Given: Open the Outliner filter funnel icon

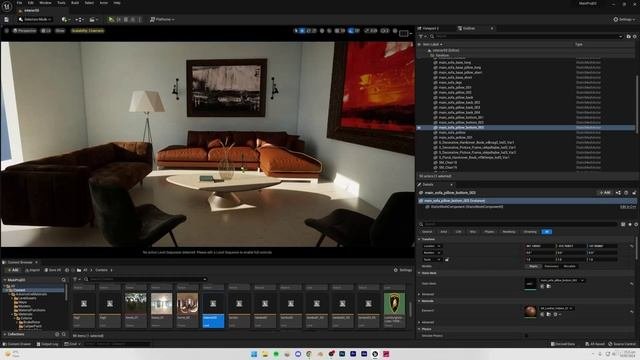Looking at the screenshot, I should point(421,36).
